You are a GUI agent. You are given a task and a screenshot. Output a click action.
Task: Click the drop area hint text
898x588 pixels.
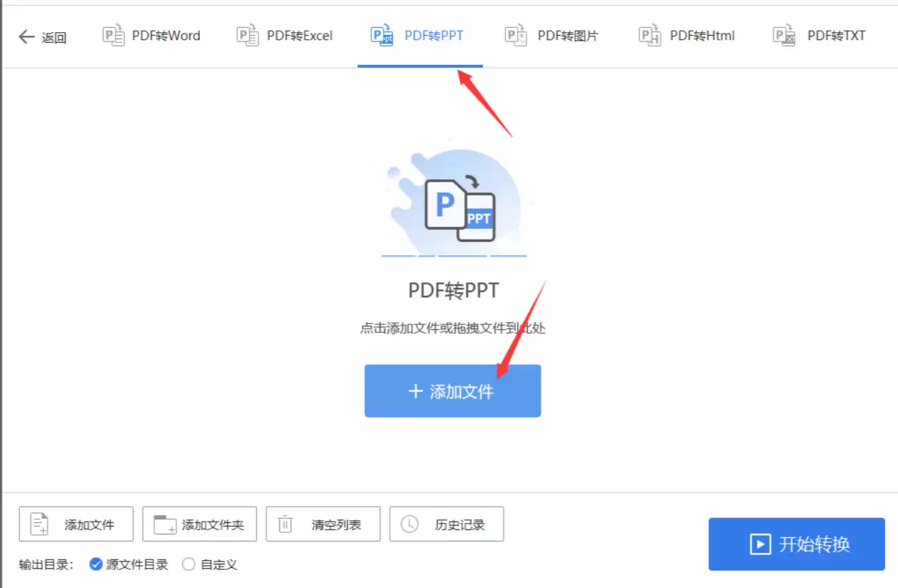[453, 329]
